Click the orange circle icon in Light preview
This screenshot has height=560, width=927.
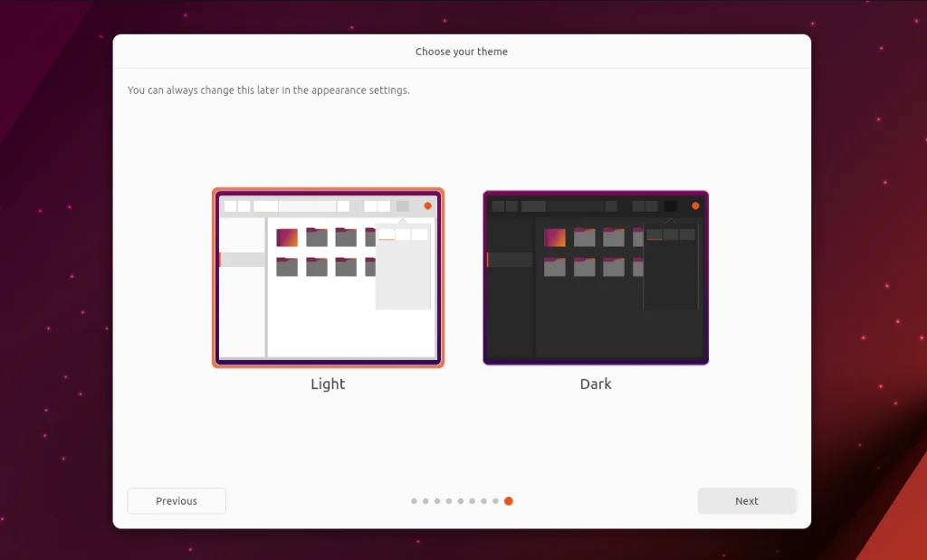pos(427,205)
